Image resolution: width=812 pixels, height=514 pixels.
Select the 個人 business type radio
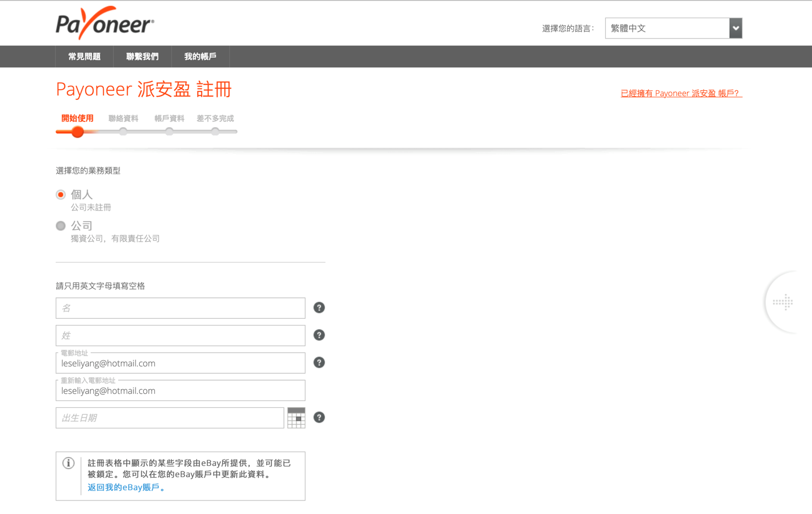(61, 195)
